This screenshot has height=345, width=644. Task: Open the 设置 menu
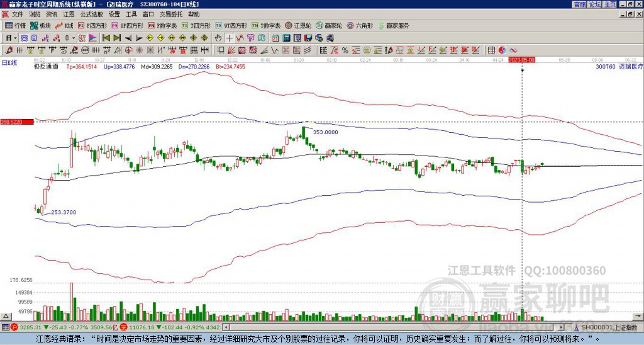coord(114,14)
